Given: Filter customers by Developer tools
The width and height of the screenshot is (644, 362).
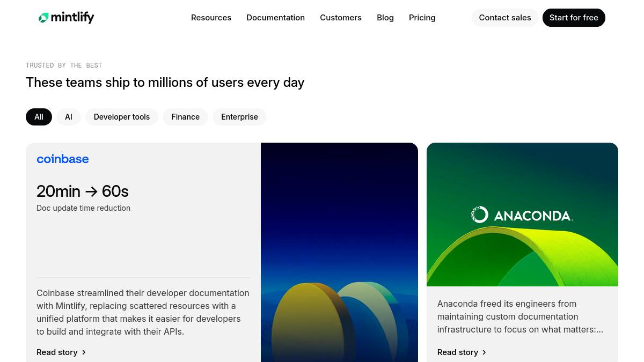Looking at the screenshot, I should click(x=122, y=117).
